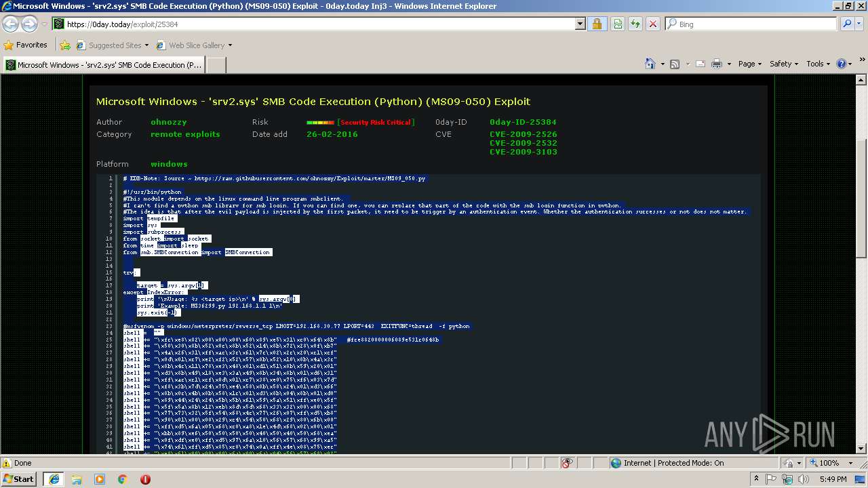Open a new blank tab

pos(216,65)
